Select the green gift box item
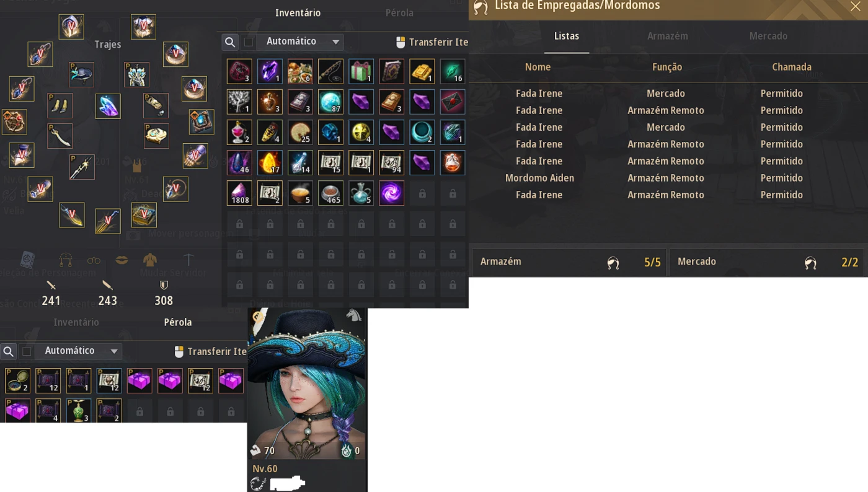Viewport: 868px width, 492px height. 361,71
